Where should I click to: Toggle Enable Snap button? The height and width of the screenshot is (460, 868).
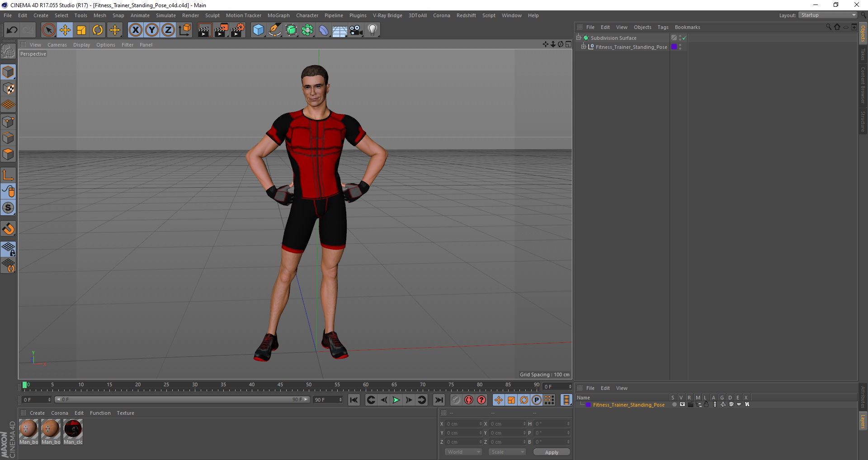coord(8,229)
